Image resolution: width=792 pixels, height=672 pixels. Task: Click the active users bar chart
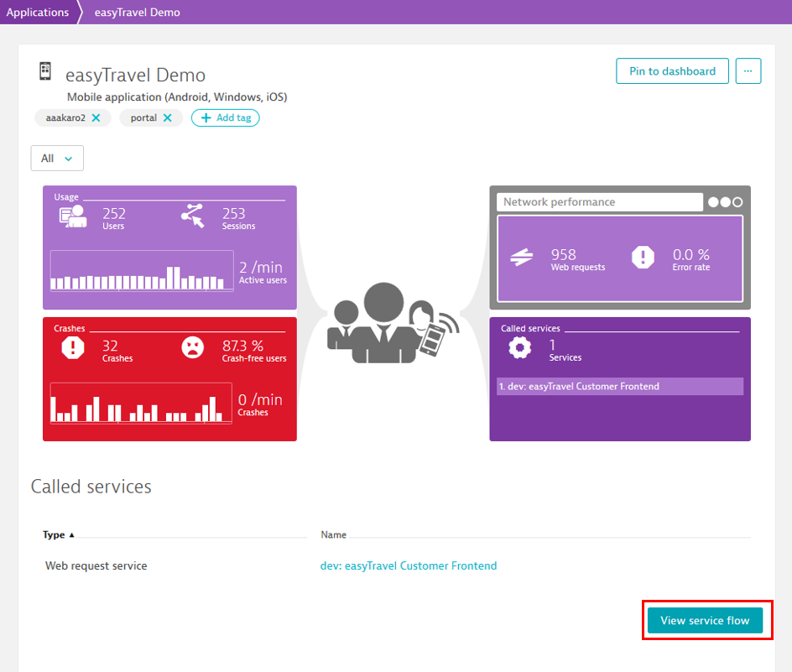coord(142,270)
